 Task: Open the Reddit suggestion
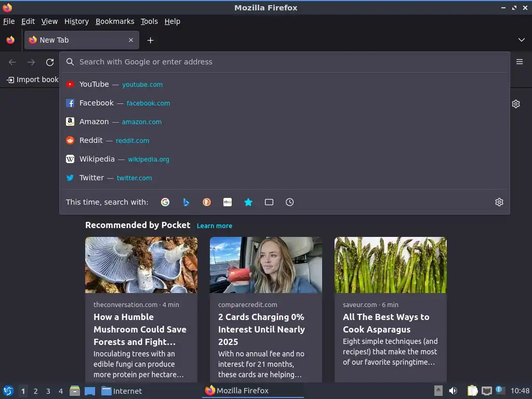tap(285, 140)
